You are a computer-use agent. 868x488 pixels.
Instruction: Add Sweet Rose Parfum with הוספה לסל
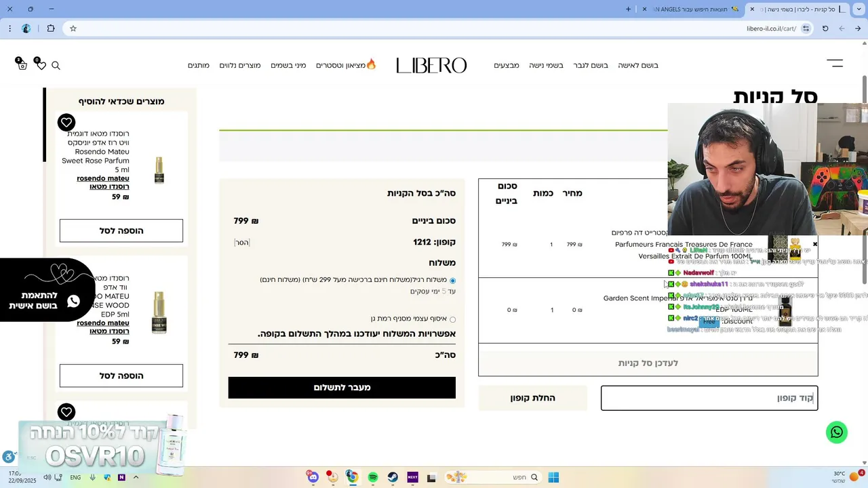pos(121,230)
